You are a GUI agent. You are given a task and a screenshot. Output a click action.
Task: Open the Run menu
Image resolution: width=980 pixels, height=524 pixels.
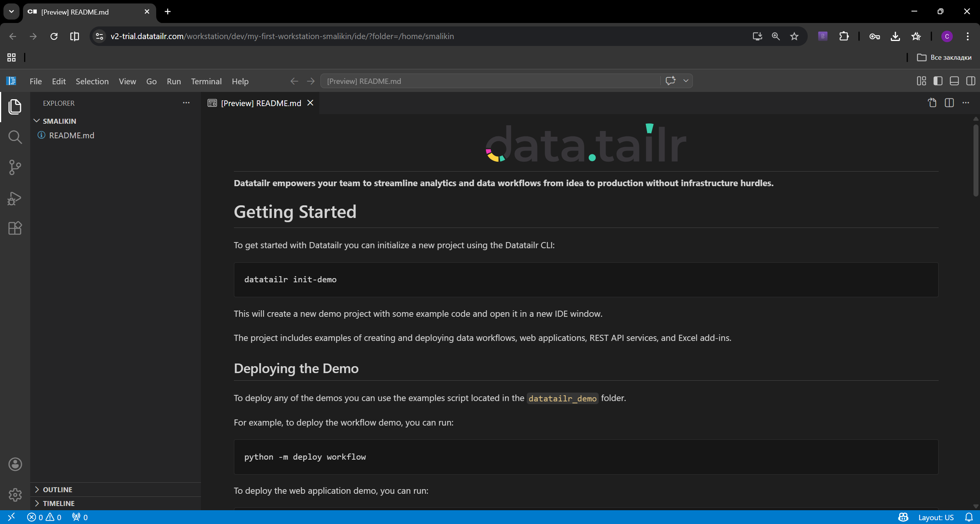pos(174,81)
